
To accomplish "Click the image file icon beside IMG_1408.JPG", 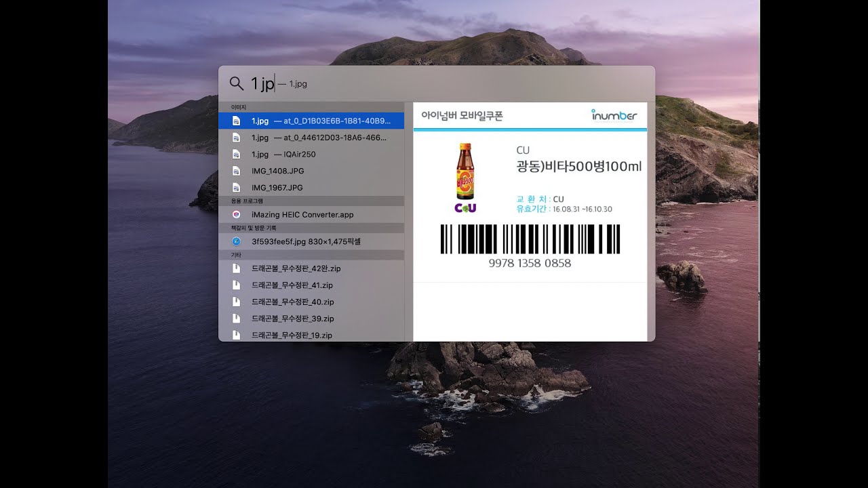I will tap(236, 171).
